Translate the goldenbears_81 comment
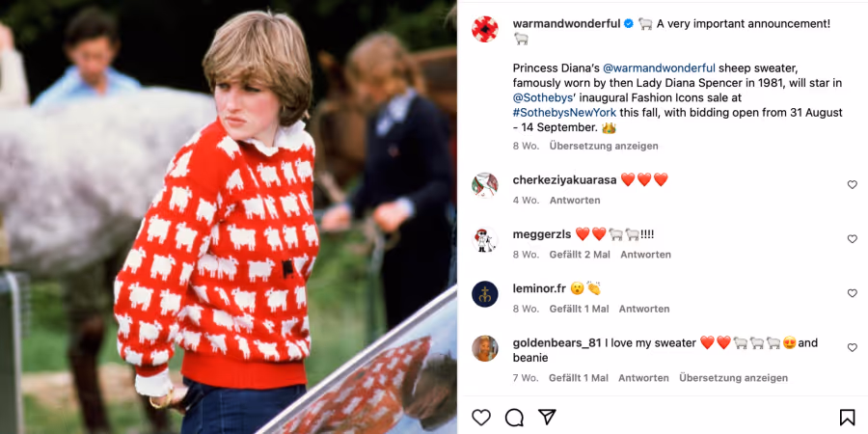Image resolution: width=868 pixels, height=434 pixels. 734,378
